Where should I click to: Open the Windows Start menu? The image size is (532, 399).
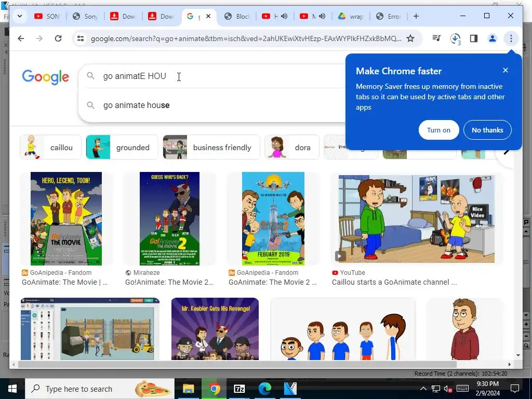tap(12, 389)
